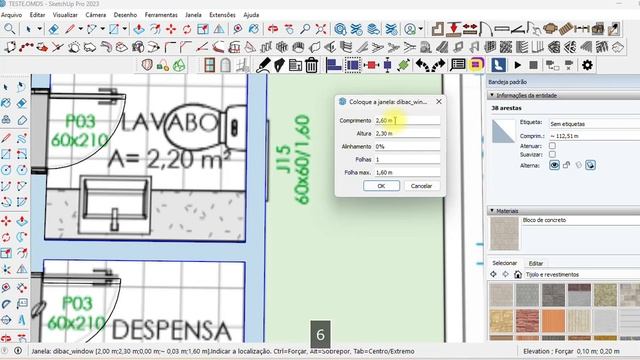Open the 'Tijolo e revestimentos' materials list
The height and width of the screenshot is (360, 640).
pos(582,274)
